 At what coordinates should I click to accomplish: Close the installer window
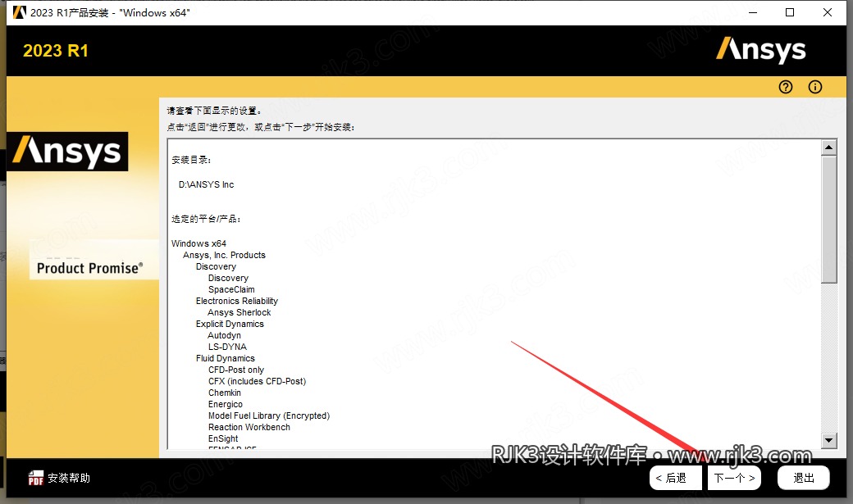(828, 12)
